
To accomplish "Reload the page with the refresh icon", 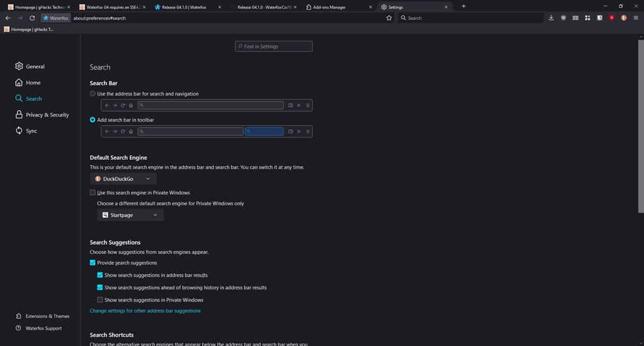I will (x=32, y=18).
